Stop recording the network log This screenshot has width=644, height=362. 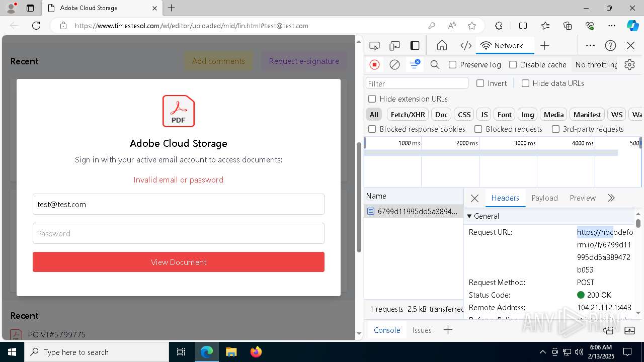(374, 64)
